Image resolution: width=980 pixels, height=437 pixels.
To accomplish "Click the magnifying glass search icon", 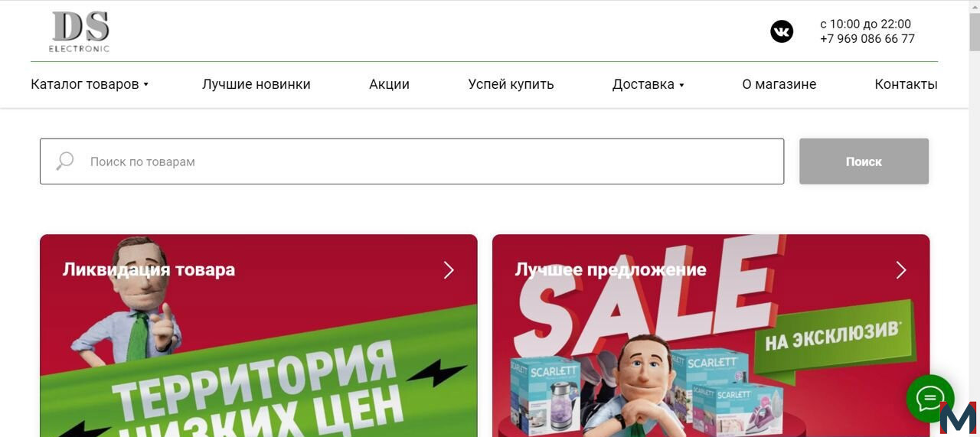I will [65, 161].
